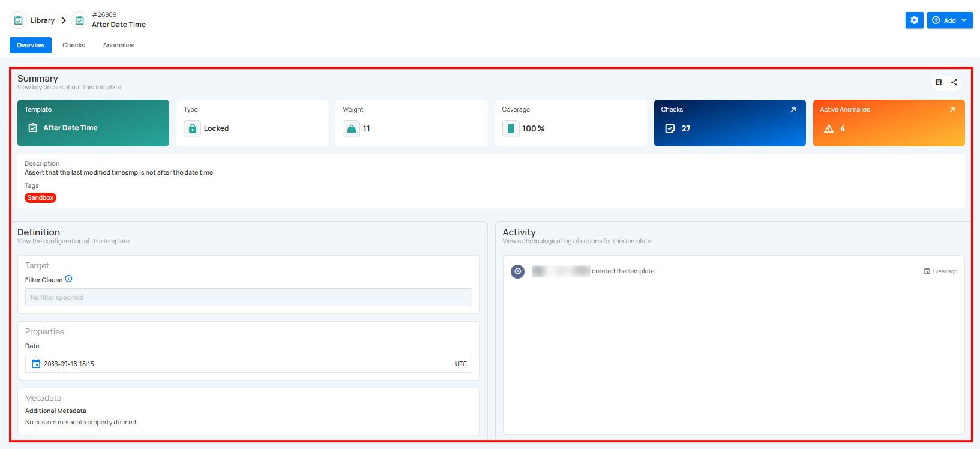Viewport: 980px width, 449px height.
Task: Click the '100%' coverage value
Action: coord(533,128)
